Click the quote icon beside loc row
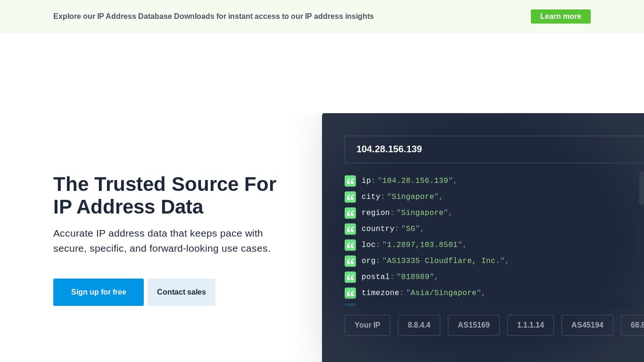The height and width of the screenshot is (362, 644). click(350, 245)
